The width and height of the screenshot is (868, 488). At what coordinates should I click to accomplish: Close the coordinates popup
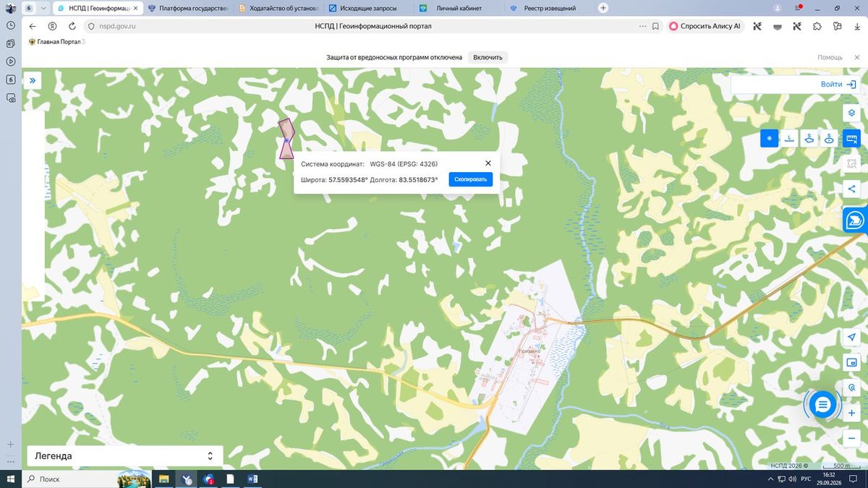488,163
